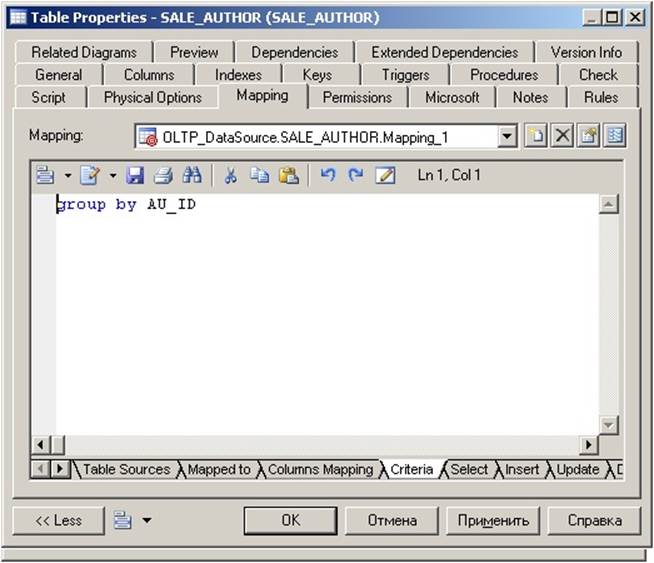654x563 pixels.
Task: Open Select sub-tab
Action: [469, 470]
